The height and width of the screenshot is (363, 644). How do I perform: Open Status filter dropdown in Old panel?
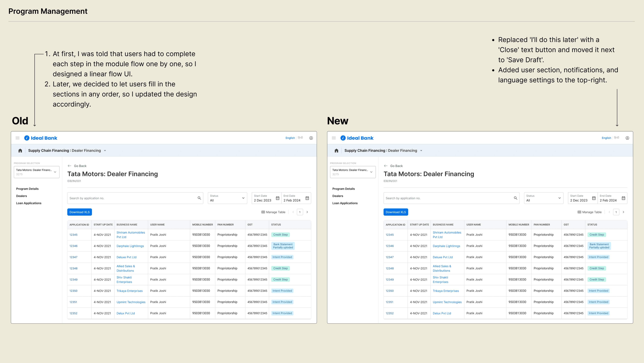(x=227, y=198)
